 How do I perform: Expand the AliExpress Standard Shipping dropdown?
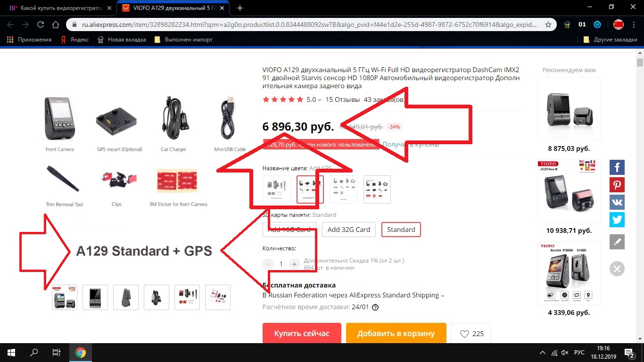[443, 296]
